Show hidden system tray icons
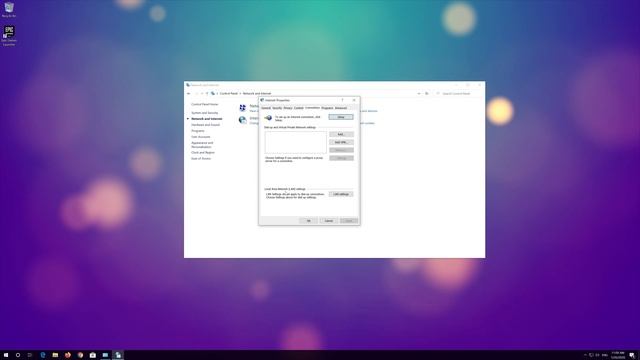Screen dimensions: 640x360 pos(585,355)
